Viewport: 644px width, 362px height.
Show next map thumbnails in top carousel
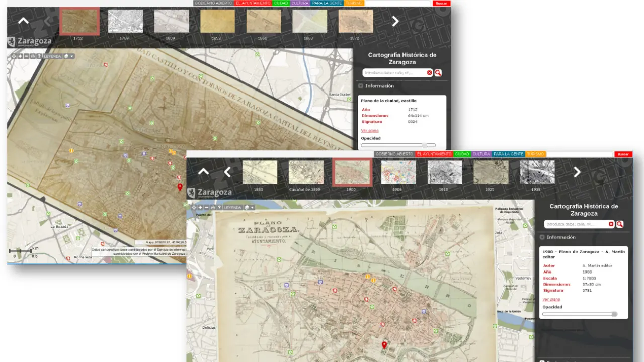point(395,21)
